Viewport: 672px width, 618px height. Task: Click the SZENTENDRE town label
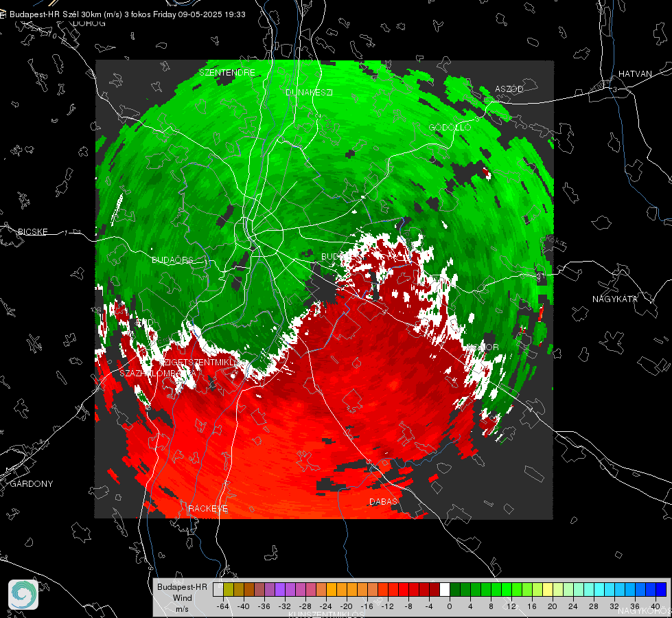coord(227,73)
